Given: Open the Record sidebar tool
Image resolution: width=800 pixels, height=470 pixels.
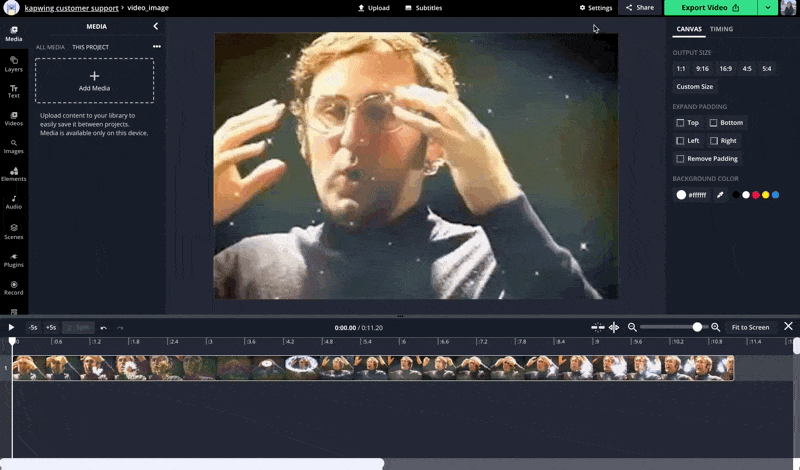Looking at the screenshot, I should point(14,288).
